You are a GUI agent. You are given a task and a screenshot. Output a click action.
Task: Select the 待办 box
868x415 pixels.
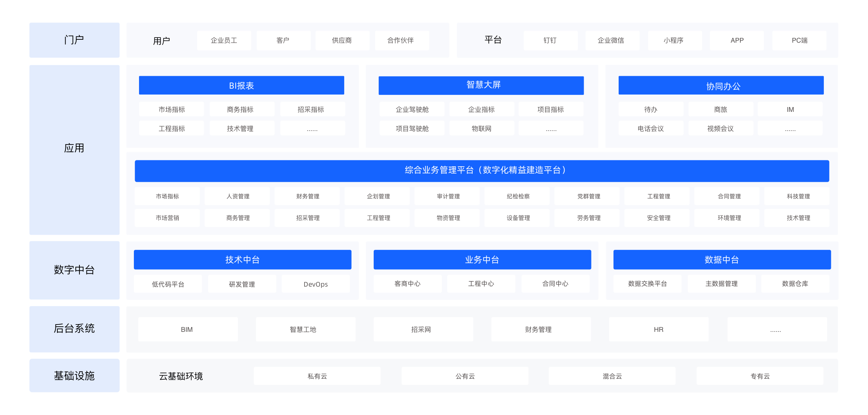pos(651,109)
